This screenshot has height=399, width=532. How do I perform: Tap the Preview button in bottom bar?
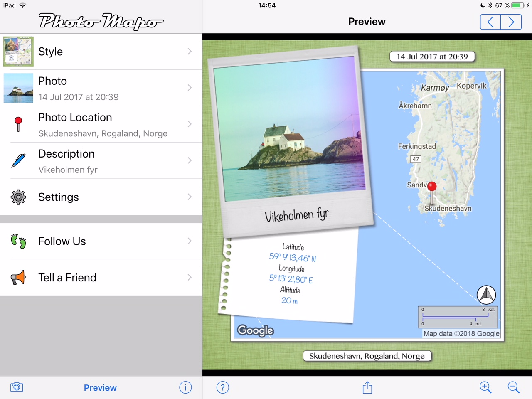[100, 388]
